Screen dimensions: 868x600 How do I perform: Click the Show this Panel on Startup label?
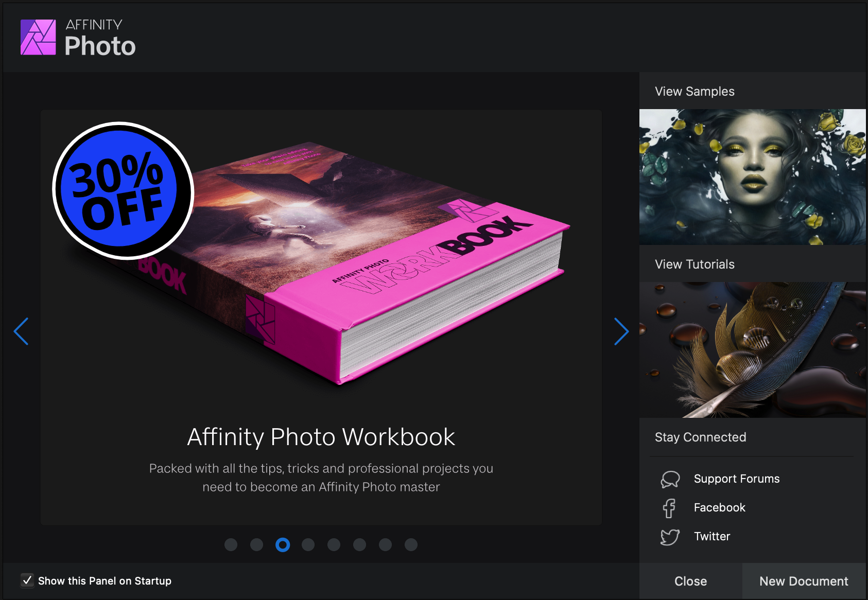pos(105,581)
